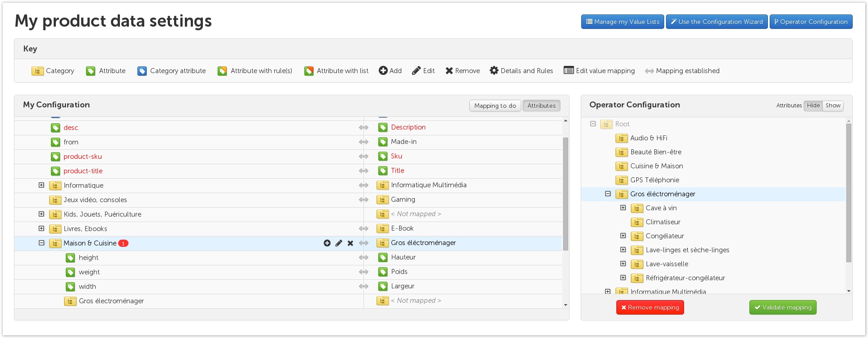Click the folder icon for Audio & HiFi
Image resolution: width=868 pixels, height=338 pixels.
click(x=621, y=138)
